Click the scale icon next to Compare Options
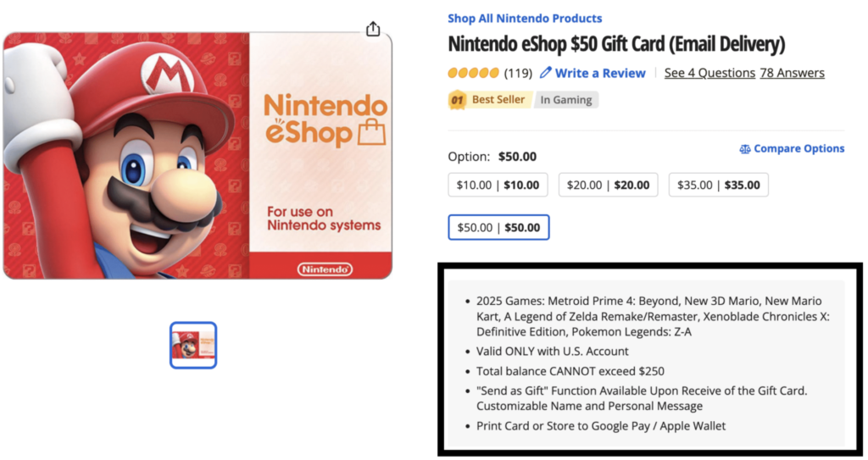868x460 pixels. [745, 149]
